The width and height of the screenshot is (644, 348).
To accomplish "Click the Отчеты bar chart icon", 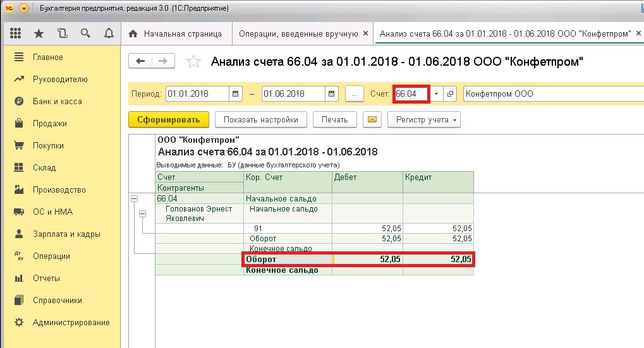I will click(x=19, y=279).
